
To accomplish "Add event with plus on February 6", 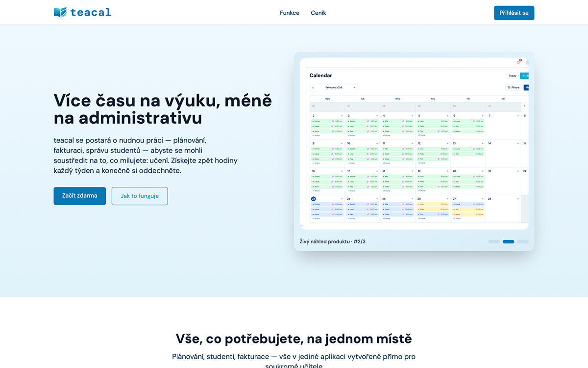I will pos(483,116).
